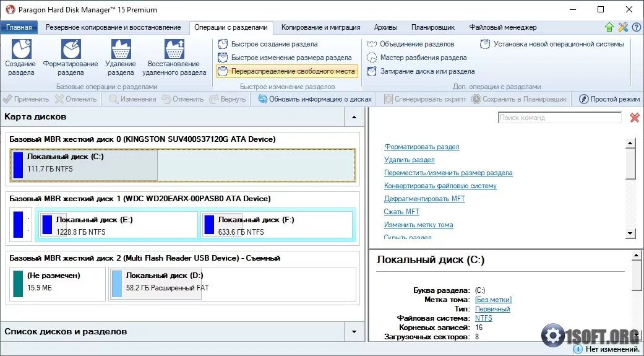The width and height of the screenshot is (644, 356).
Task: Click scroll-up arrow of properties panel
Action: 636,256
